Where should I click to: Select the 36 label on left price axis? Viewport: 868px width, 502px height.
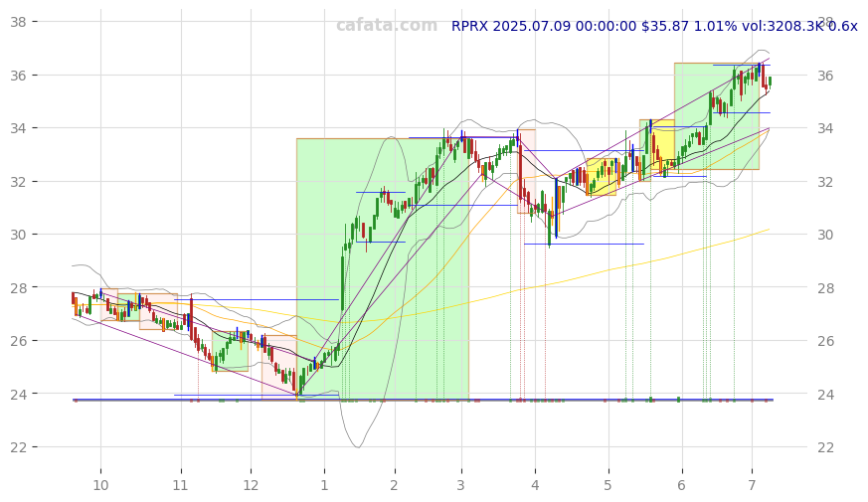tap(18, 75)
